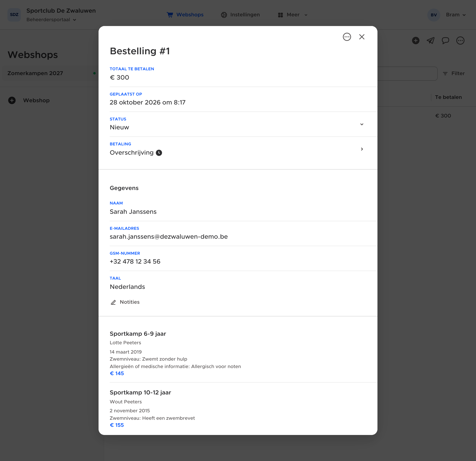The height and width of the screenshot is (461, 476).
Task: Click the email sarah.janssens@dezwaluwen-demo.be
Action: [168, 236]
